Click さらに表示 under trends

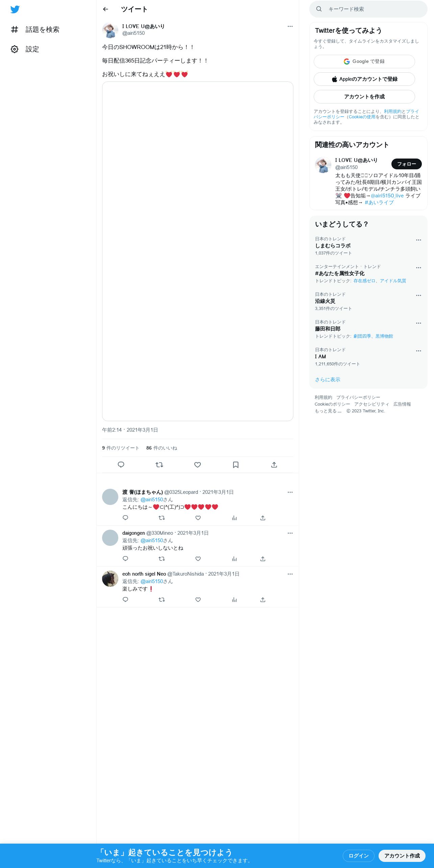pyautogui.click(x=328, y=380)
